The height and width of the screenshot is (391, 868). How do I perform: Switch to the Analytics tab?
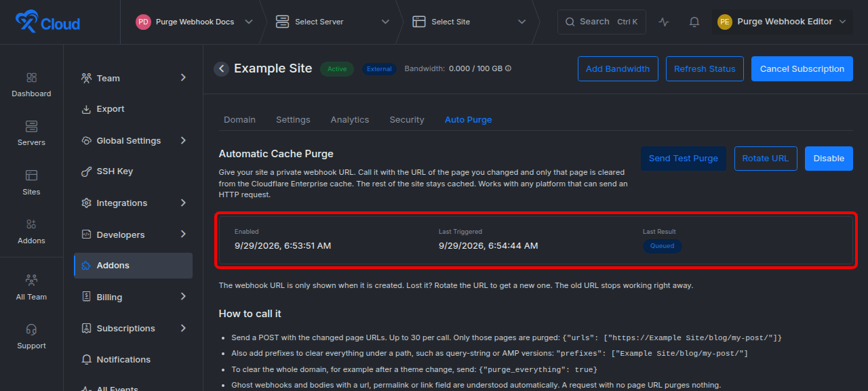pos(350,120)
